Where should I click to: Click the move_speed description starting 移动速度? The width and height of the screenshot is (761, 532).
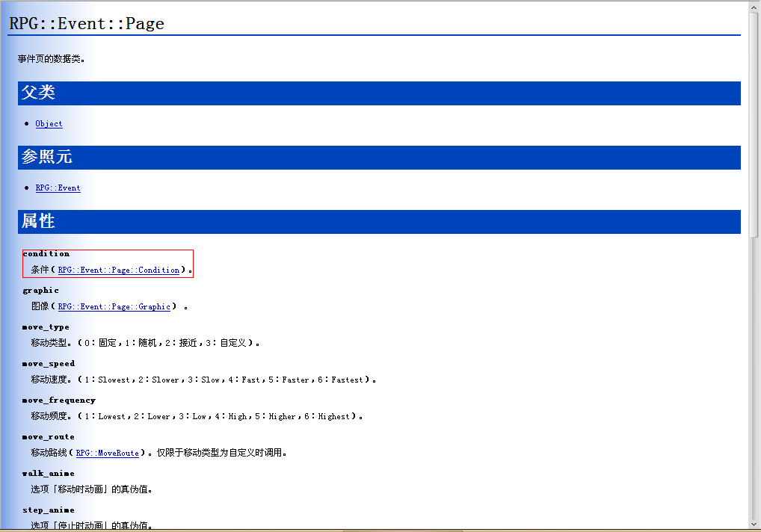203,380
